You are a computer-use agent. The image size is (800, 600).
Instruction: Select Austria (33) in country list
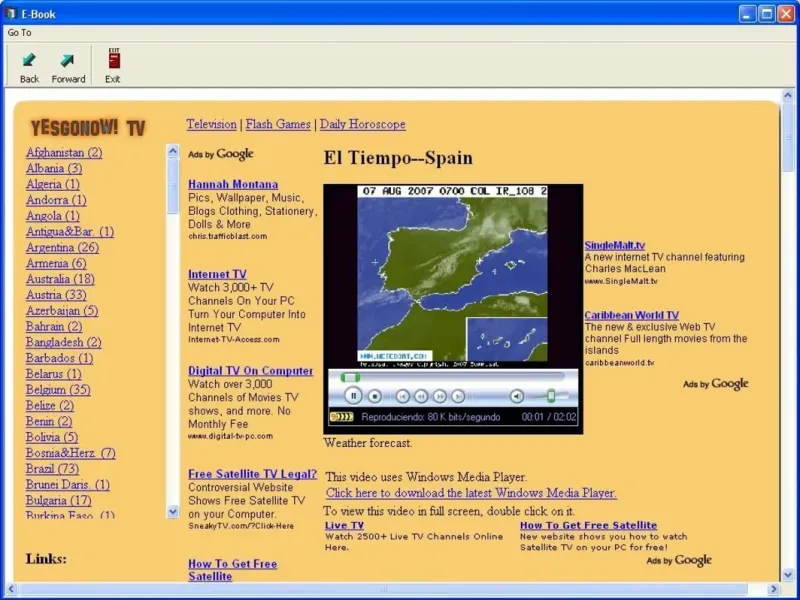(x=56, y=295)
